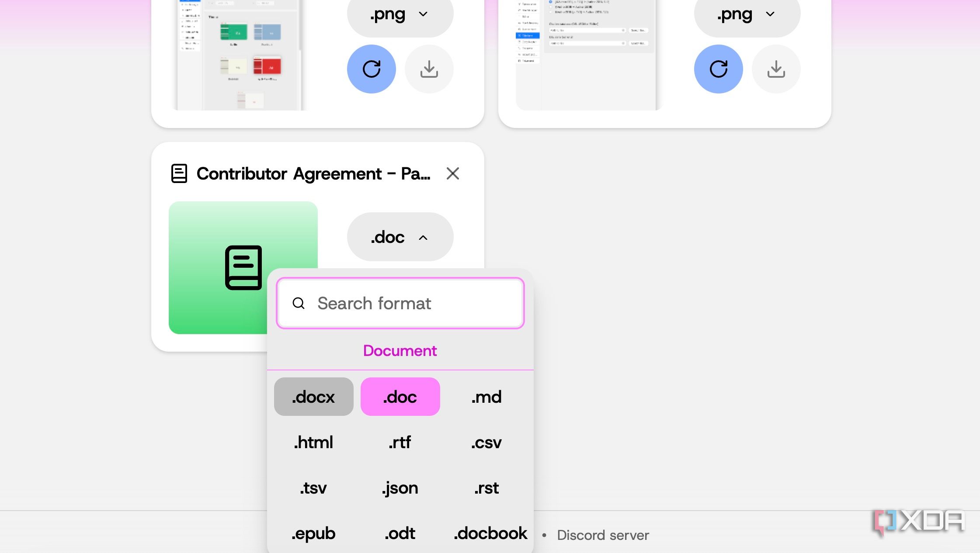Click the download icon on right image card
980x553 pixels.
[x=776, y=69]
